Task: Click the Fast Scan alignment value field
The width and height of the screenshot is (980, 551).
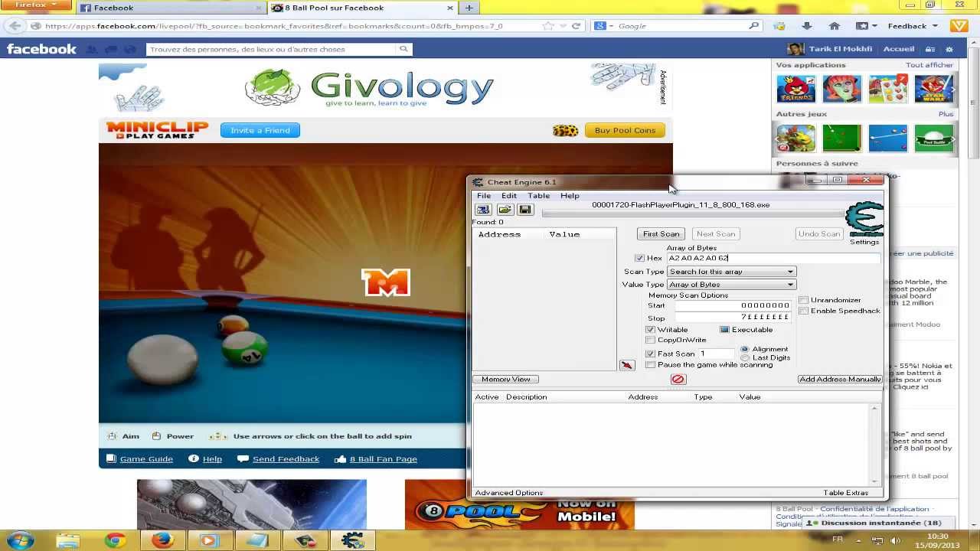Action: pos(717,354)
